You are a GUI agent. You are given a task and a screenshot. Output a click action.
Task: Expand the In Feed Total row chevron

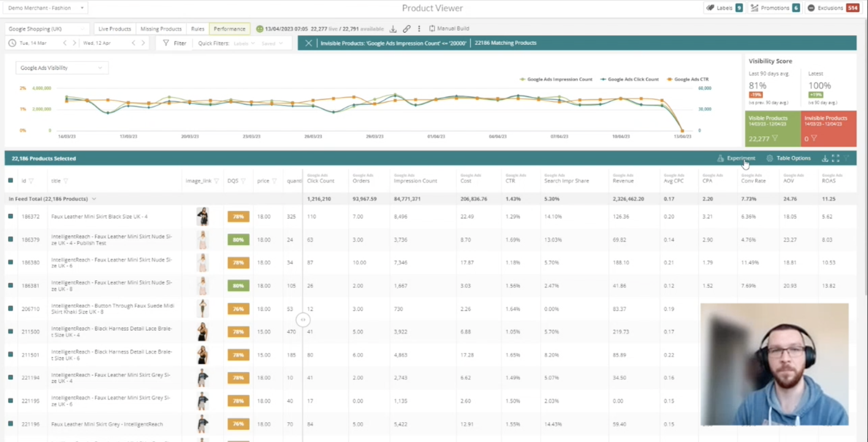point(94,199)
